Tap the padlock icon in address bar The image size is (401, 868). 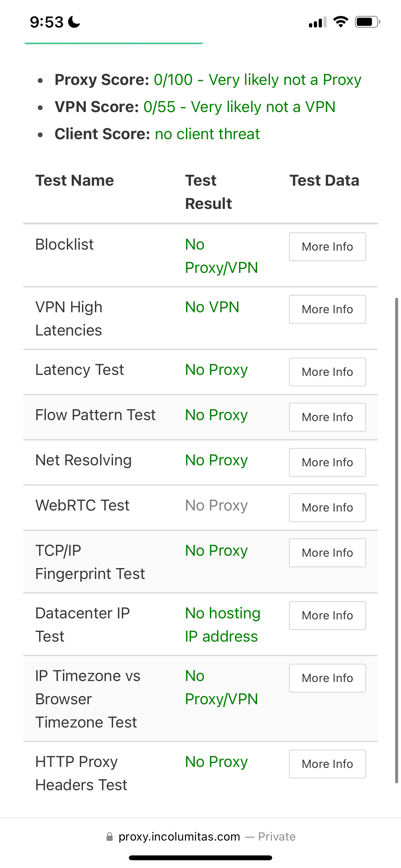click(109, 837)
